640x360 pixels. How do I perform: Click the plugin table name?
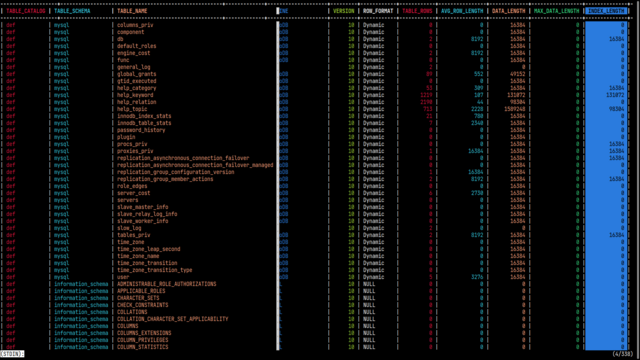coord(126,137)
